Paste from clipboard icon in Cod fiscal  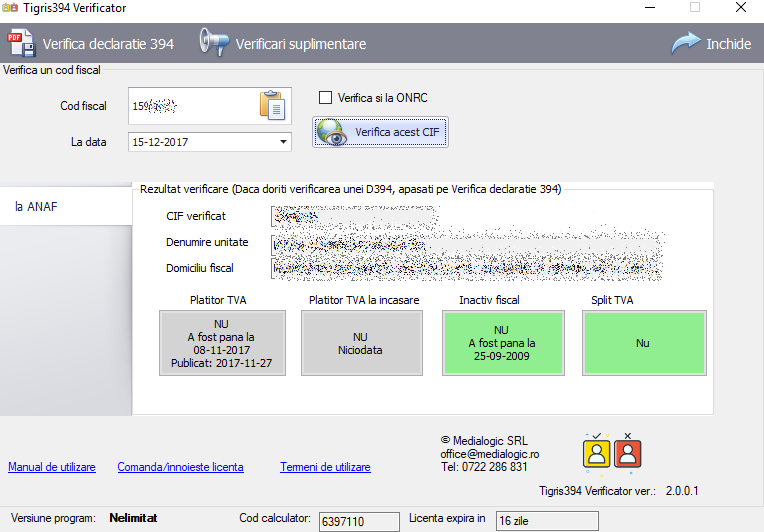pyautogui.click(x=273, y=105)
